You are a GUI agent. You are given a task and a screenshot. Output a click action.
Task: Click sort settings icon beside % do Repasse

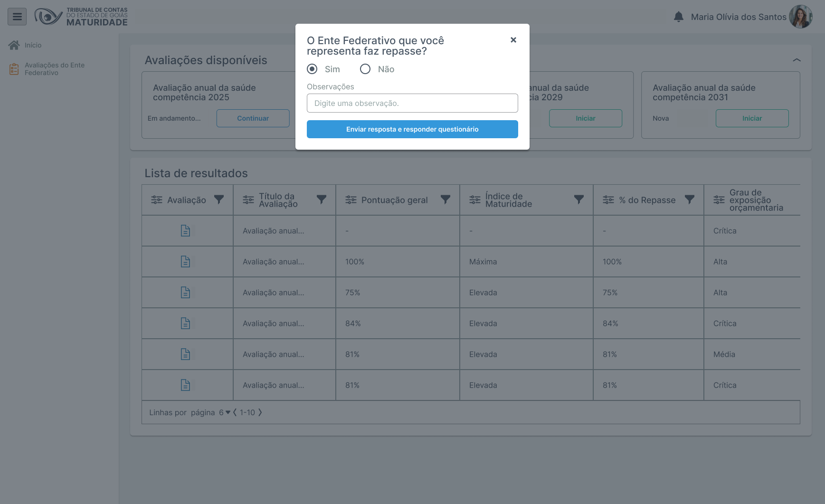[x=608, y=200]
